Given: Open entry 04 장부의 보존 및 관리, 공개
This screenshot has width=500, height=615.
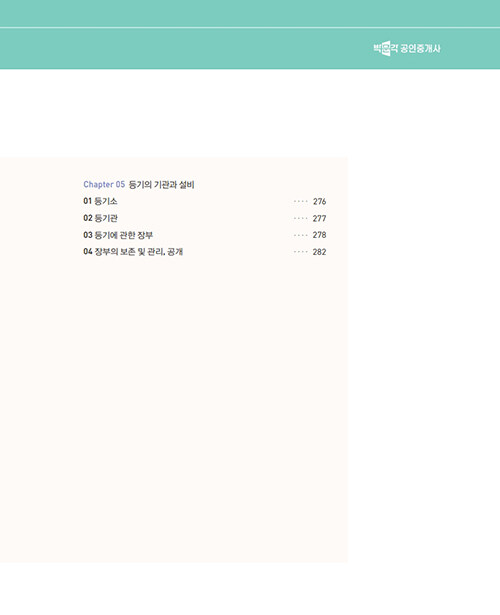Looking at the screenshot, I should pos(133,252).
